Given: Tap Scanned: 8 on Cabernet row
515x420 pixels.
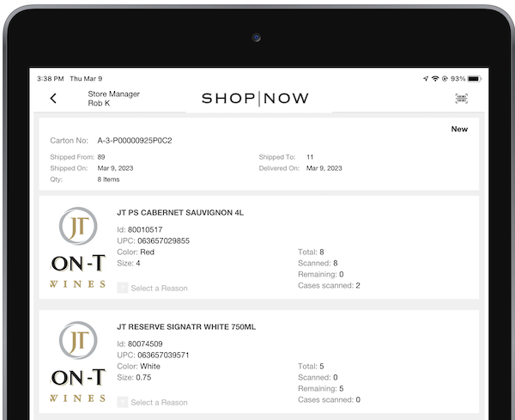Looking at the screenshot, I should point(318,263).
